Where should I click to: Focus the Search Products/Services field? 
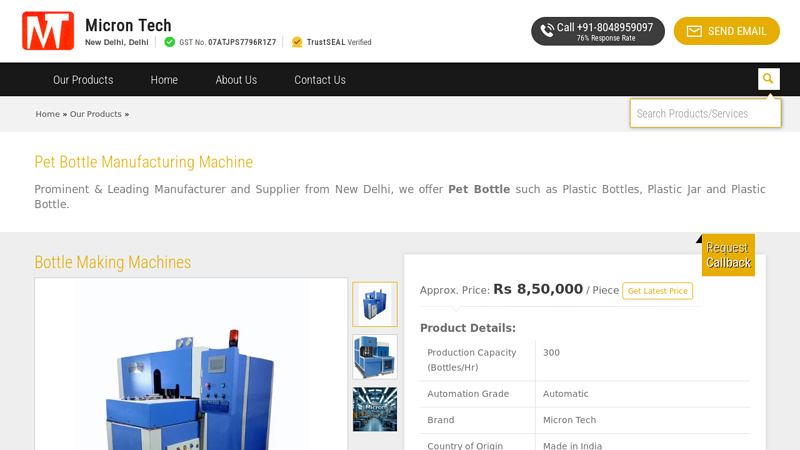705,113
